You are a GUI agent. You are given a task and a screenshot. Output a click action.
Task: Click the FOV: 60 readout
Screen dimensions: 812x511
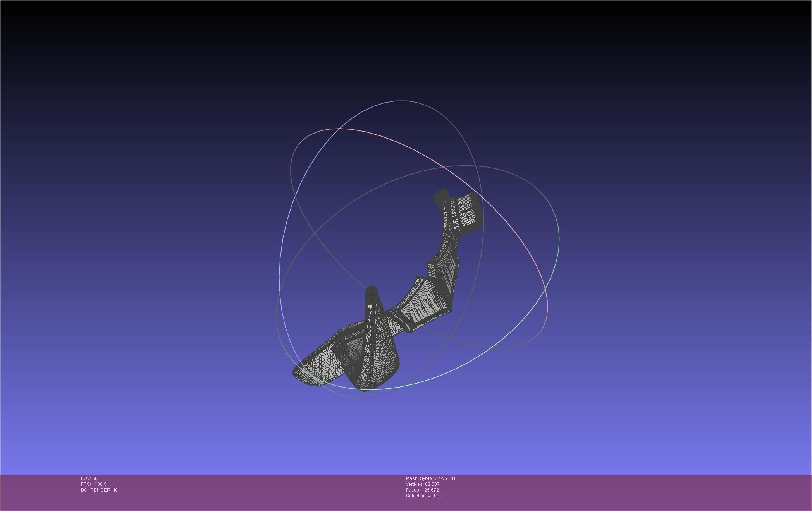click(x=89, y=478)
